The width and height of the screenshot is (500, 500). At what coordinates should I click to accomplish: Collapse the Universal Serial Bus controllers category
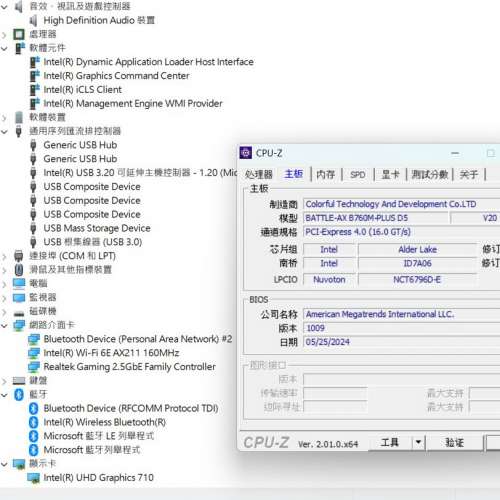[x=4, y=131]
